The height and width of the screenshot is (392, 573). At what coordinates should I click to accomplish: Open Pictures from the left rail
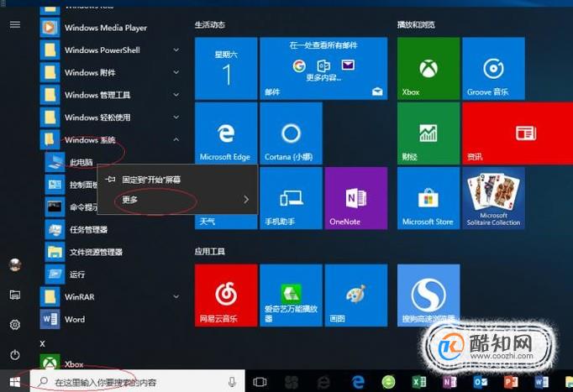[x=15, y=295]
